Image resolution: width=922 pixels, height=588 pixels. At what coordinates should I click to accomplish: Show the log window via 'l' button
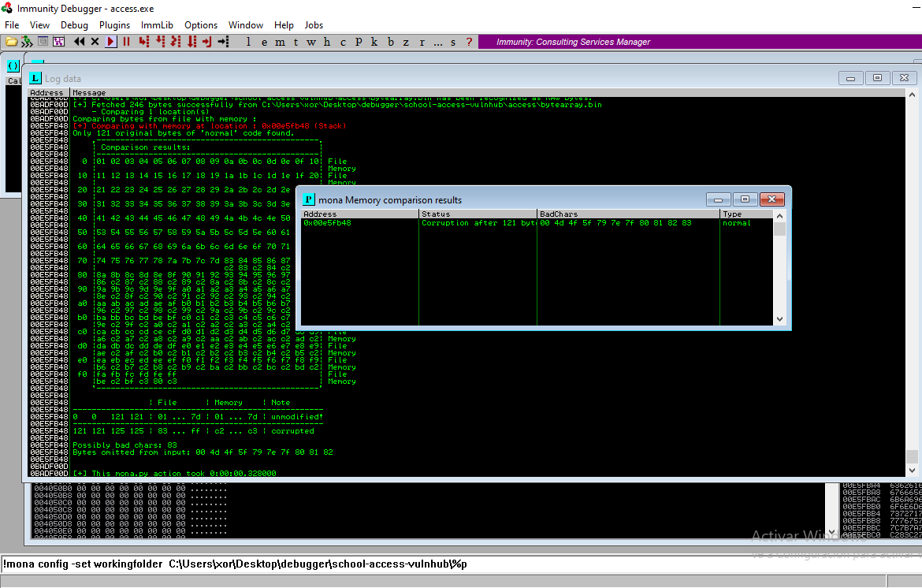249,42
